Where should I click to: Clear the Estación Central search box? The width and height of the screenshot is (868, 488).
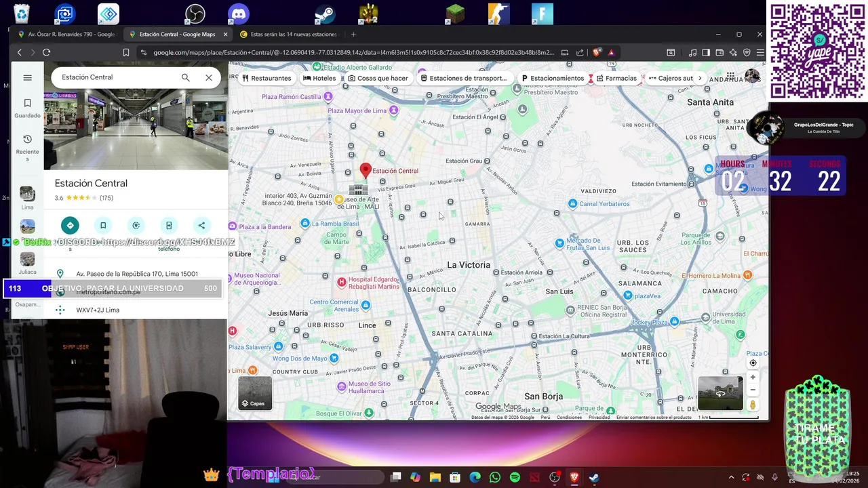click(x=209, y=77)
